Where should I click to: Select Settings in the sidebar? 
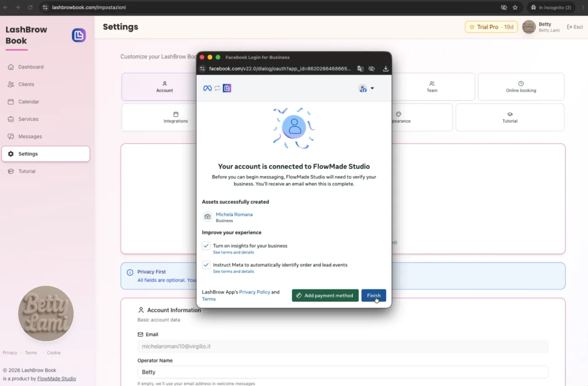[46, 154]
